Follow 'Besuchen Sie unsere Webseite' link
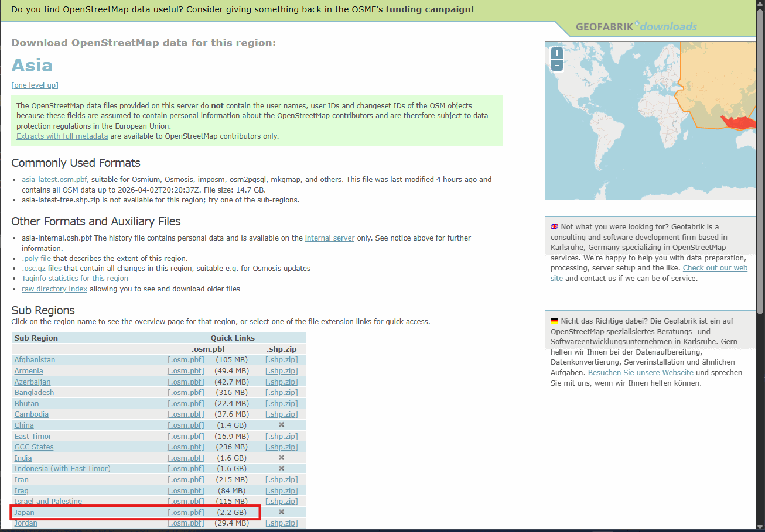Image resolution: width=765 pixels, height=532 pixels. 641,373
